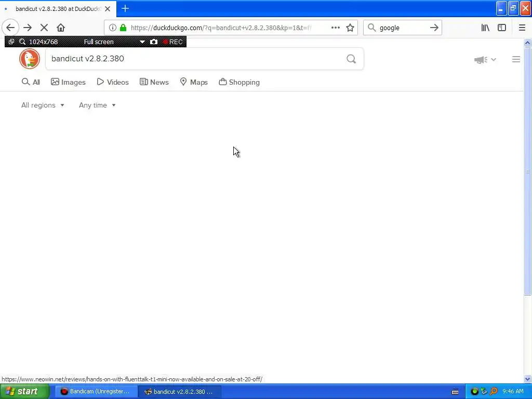Viewport: 532px width, 399px height.
Task: Click the system clock showing 9:46 AM
Action: 513,392
